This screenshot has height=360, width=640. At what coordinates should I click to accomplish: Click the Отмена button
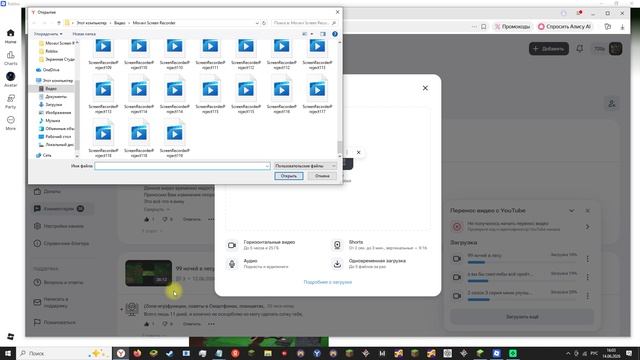322,176
